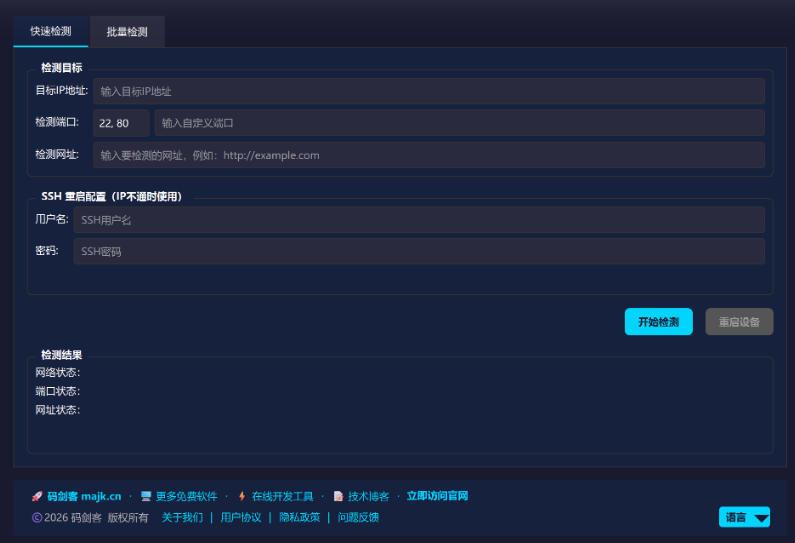Focus the 目标IP地址 input field
This screenshot has width=795, height=543.
(429, 91)
